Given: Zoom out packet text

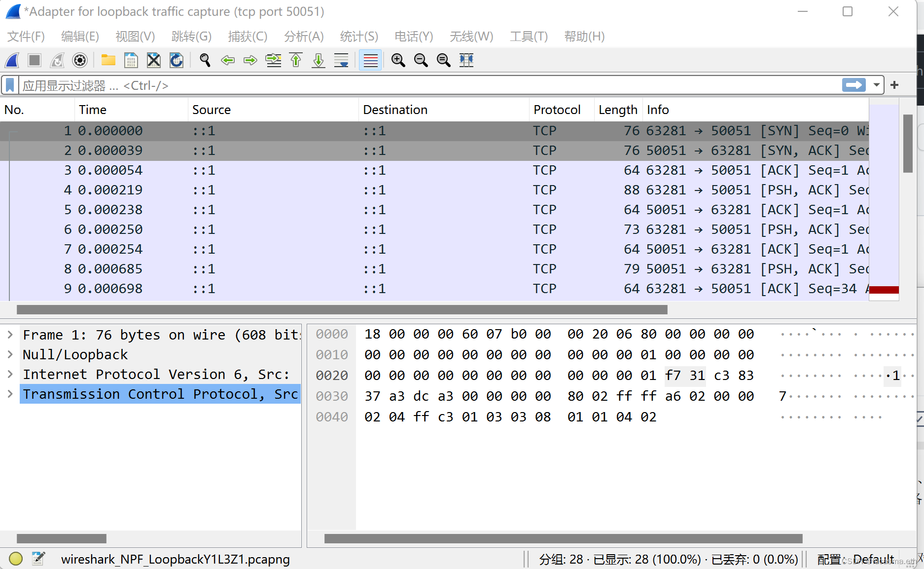Looking at the screenshot, I should 421,60.
